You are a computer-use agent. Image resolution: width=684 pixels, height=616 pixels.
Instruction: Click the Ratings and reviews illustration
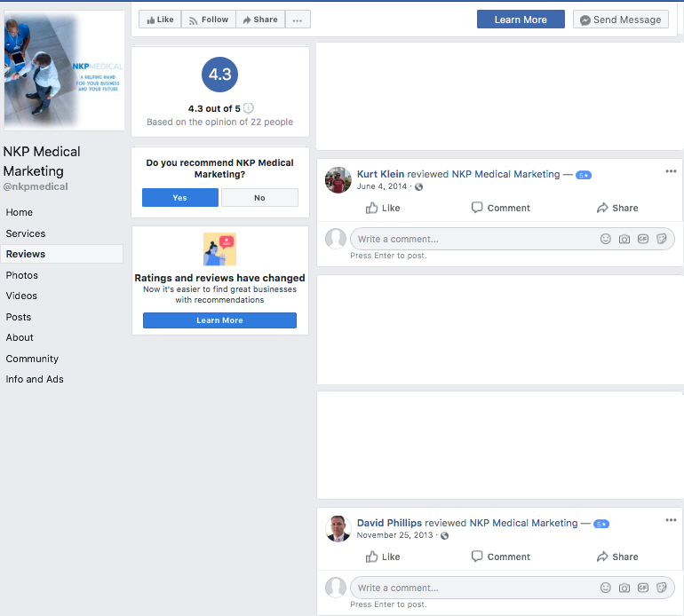pyautogui.click(x=219, y=249)
